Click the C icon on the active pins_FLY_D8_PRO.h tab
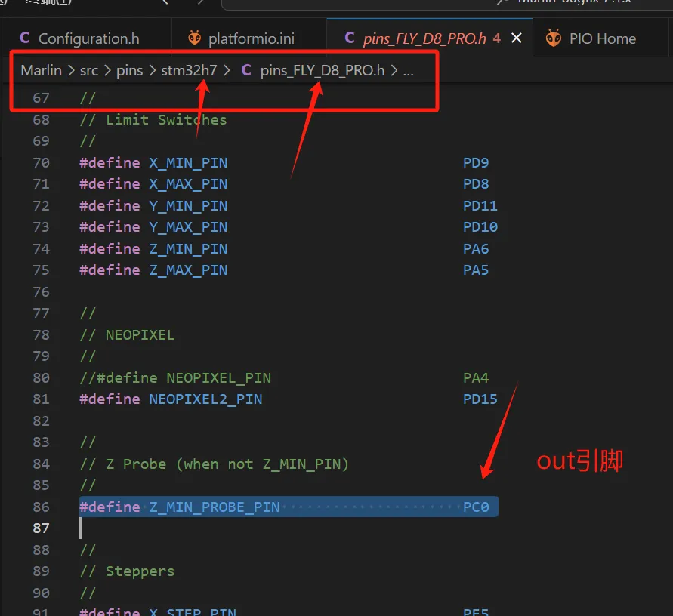This screenshot has height=616, width=673. (x=349, y=38)
